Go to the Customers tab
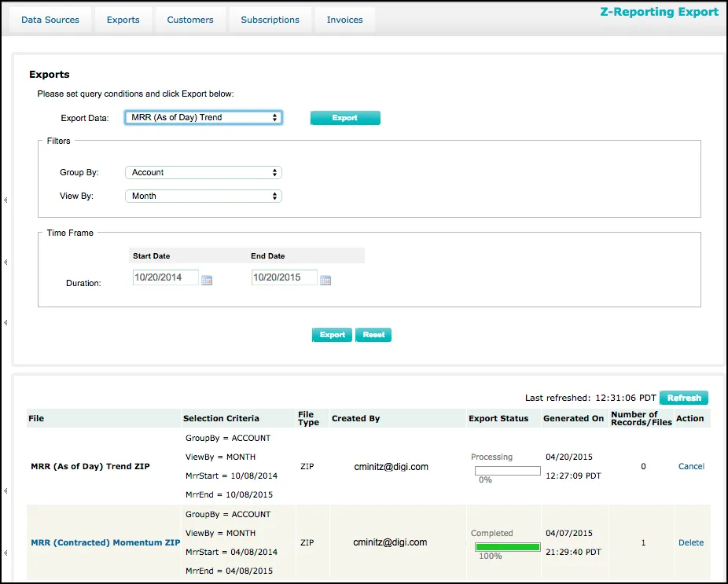 [190, 20]
